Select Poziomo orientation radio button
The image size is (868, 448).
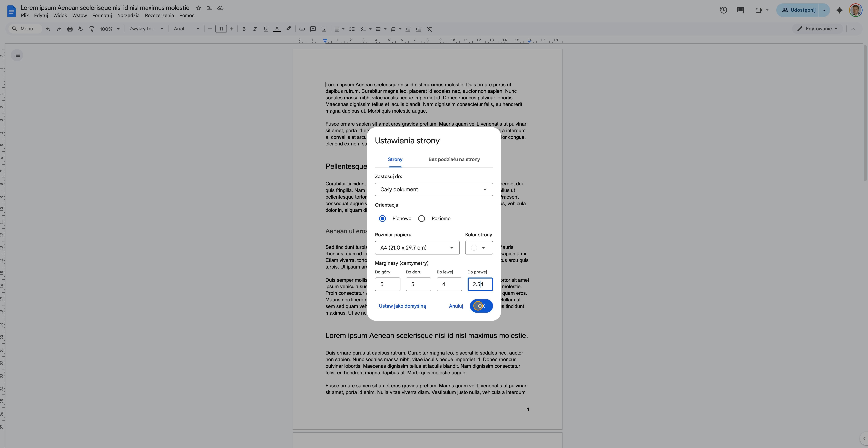point(421,218)
